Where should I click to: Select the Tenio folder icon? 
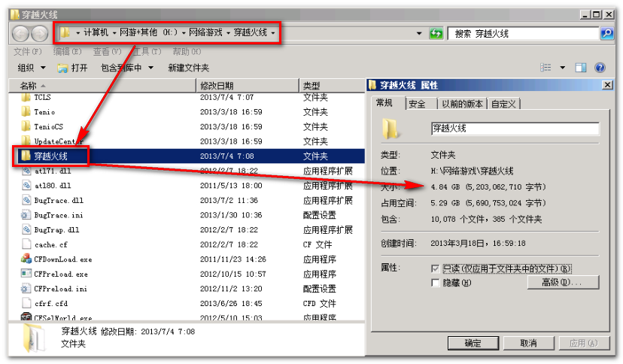point(26,111)
